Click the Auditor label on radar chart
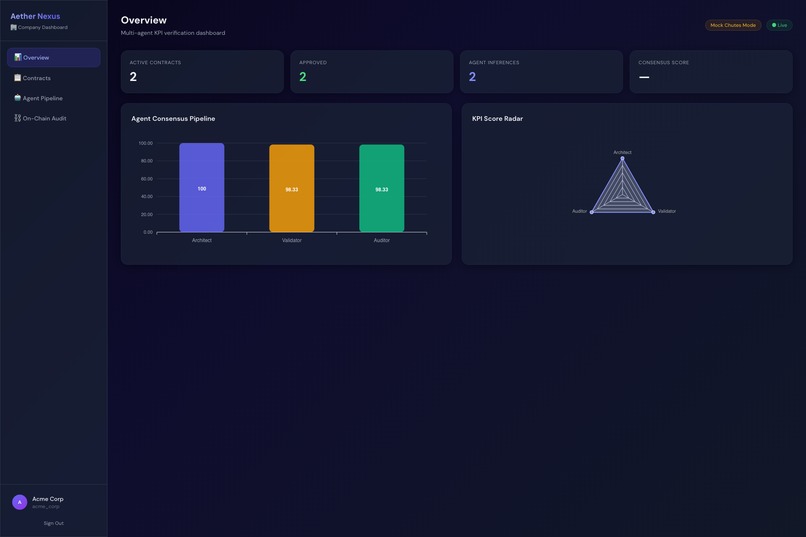Viewport: 806px width, 537px height. (579, 211)
